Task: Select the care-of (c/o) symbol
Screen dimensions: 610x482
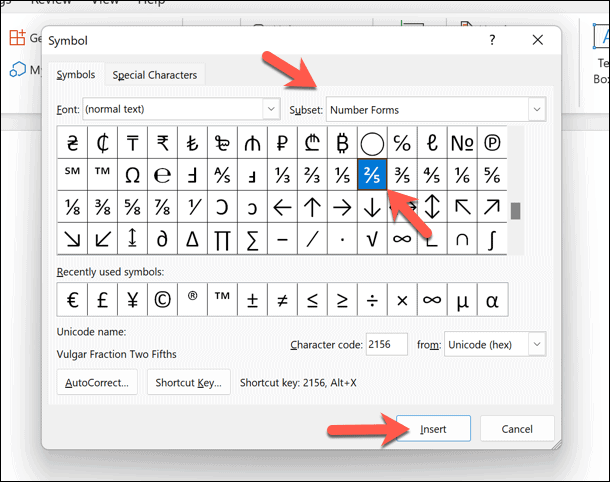Action: coord(402,142)
